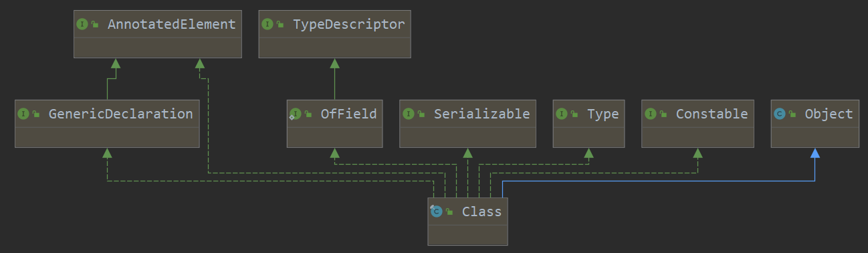Viewport: 868px width, 253px height.
Task: Click the empty members compartment of OfField
Action: [x=334, y=137]
